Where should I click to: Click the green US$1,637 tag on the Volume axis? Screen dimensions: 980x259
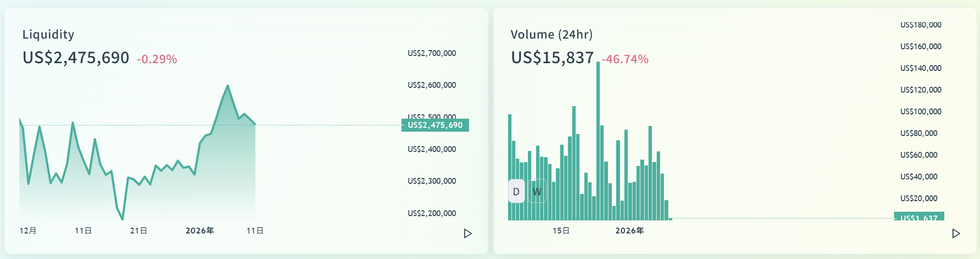[919, 218]
